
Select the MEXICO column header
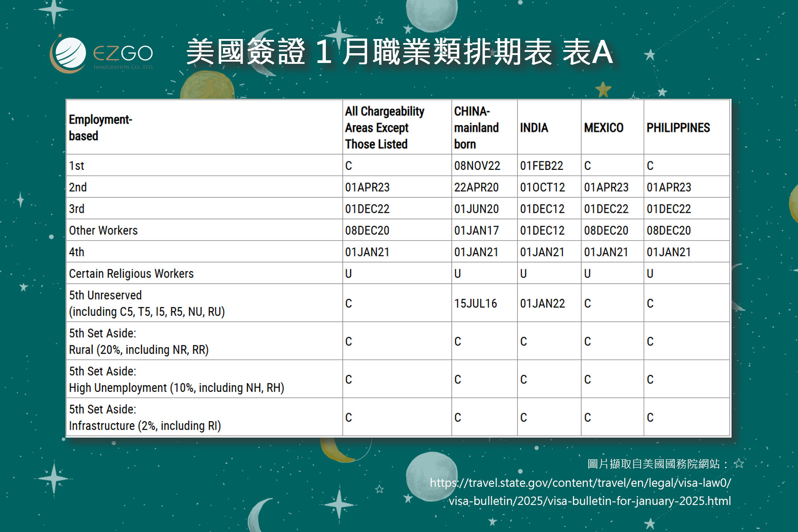pos(603,128)
